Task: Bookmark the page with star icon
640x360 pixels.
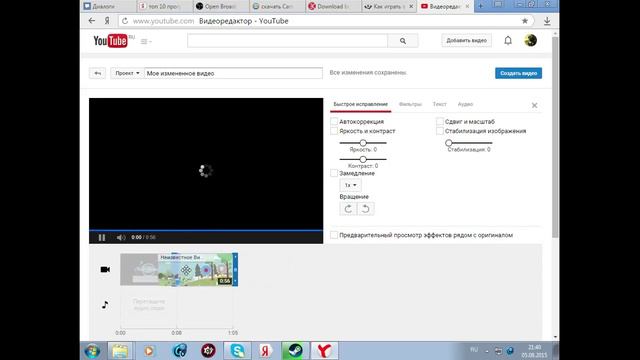Action: point(525,21)
